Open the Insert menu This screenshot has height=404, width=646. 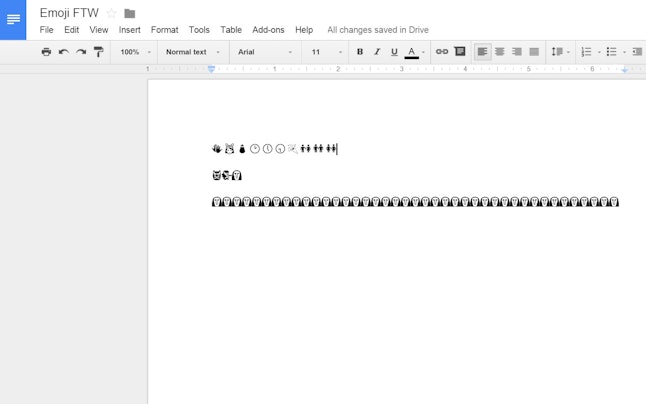[x=129, y=30]
